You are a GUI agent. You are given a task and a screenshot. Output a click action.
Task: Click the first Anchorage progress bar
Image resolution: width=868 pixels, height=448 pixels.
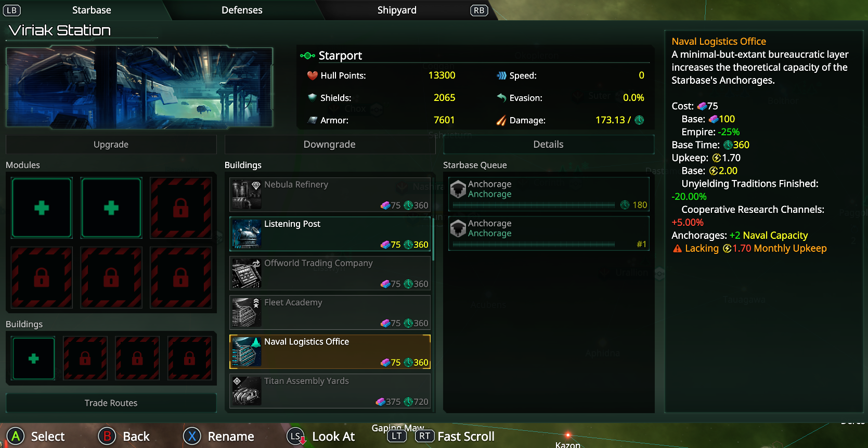point(534,205)
